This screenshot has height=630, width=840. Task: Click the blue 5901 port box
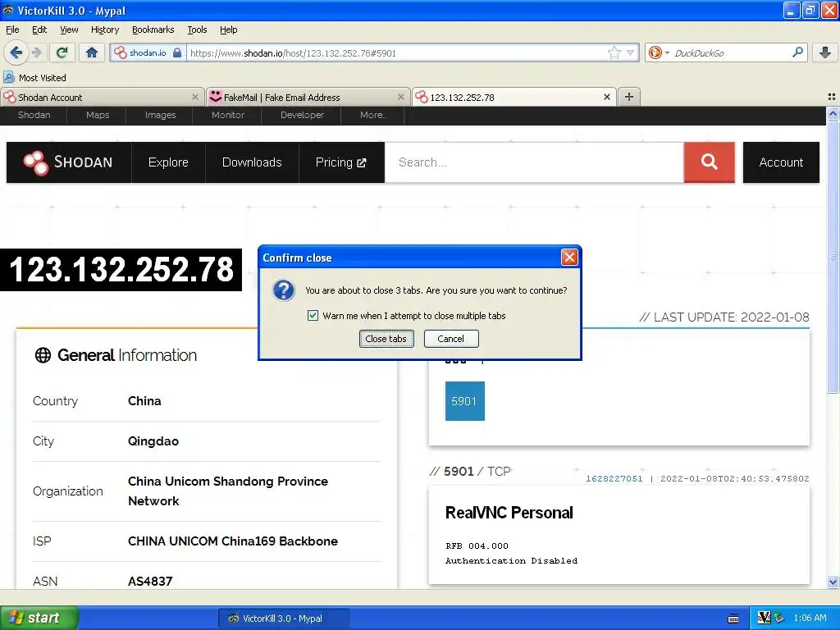pos(464,400)
